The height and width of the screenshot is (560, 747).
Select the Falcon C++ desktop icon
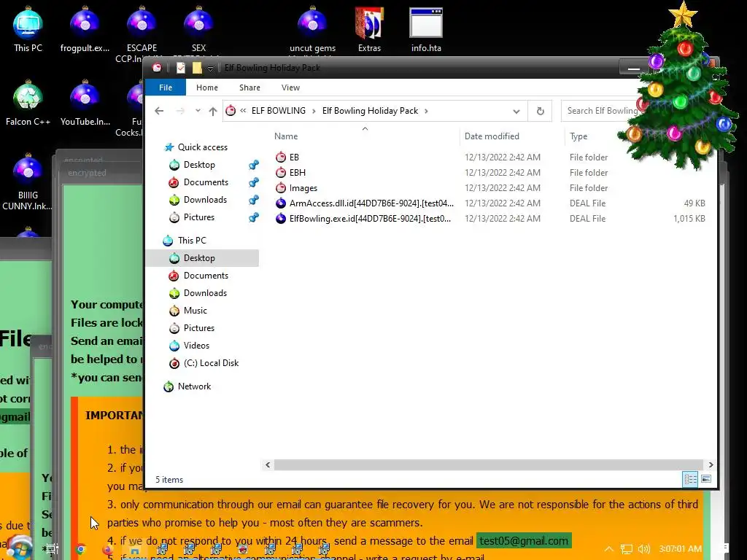point(28,104)
